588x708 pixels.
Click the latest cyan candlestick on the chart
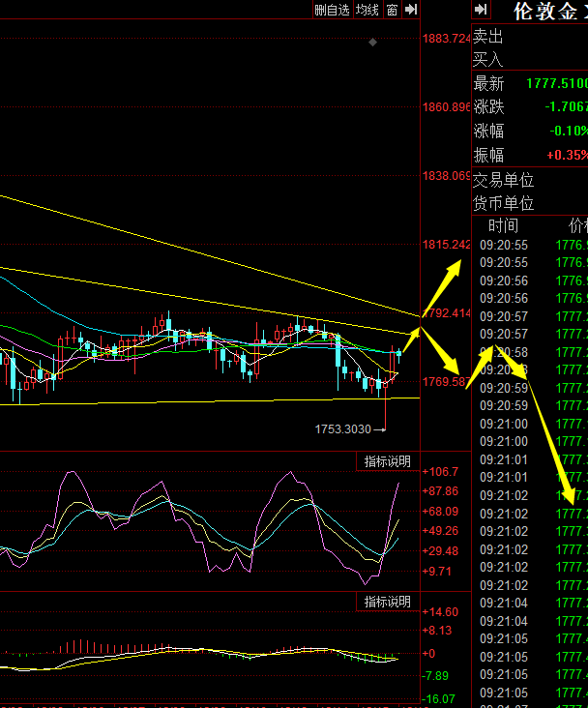pos(399,354)
